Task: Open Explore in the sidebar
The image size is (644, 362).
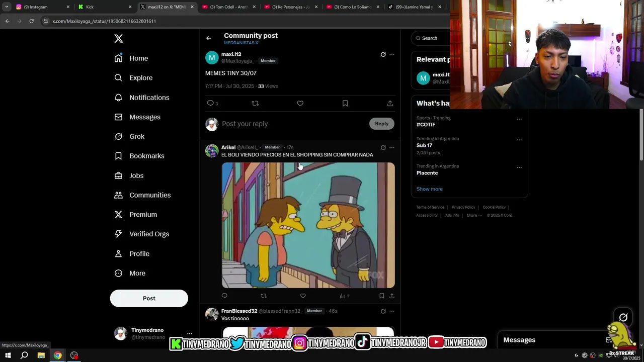Action: (133, 78)
